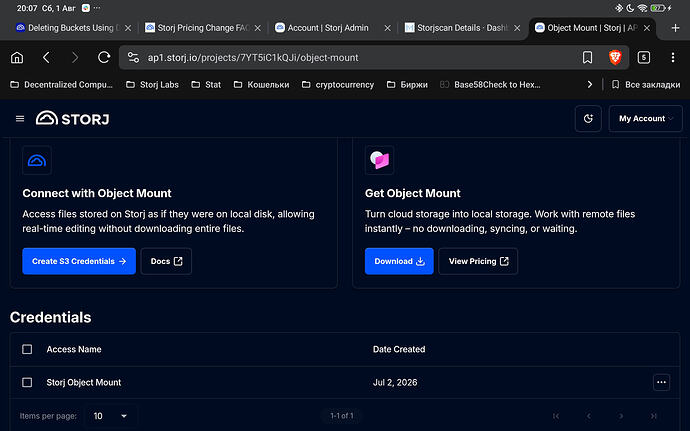Sort by Access Name column header
690x431 pixels.
pyautogui.click(x=74, y=349)
